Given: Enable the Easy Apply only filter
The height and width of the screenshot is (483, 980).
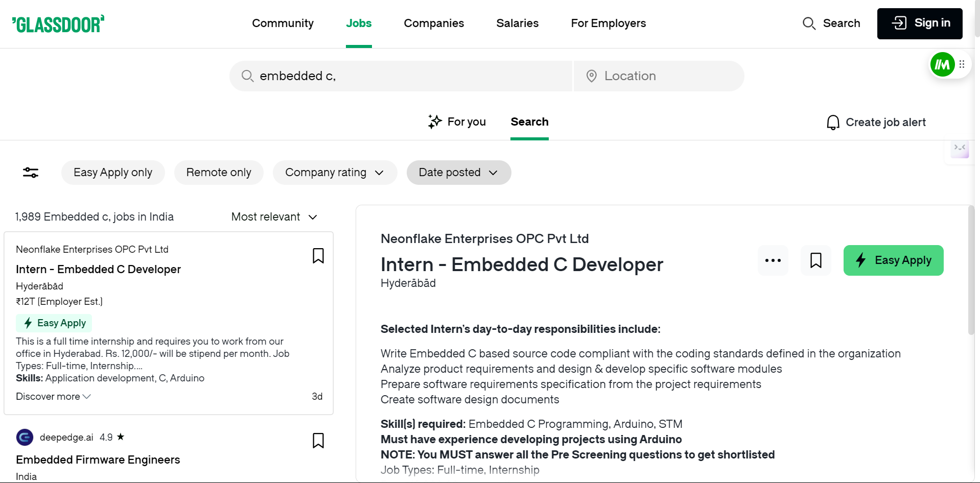Looking at the screenshot, I should (113, 173).
